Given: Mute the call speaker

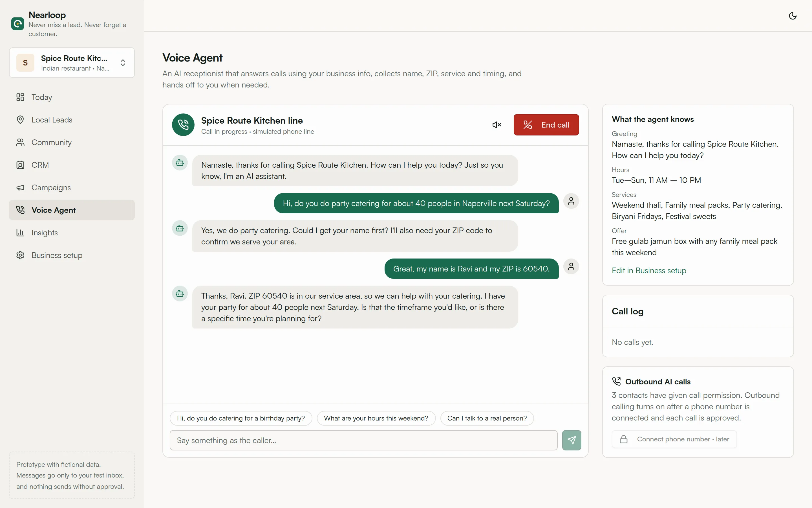Looking at the screenshot, I should tap(497, 125).
